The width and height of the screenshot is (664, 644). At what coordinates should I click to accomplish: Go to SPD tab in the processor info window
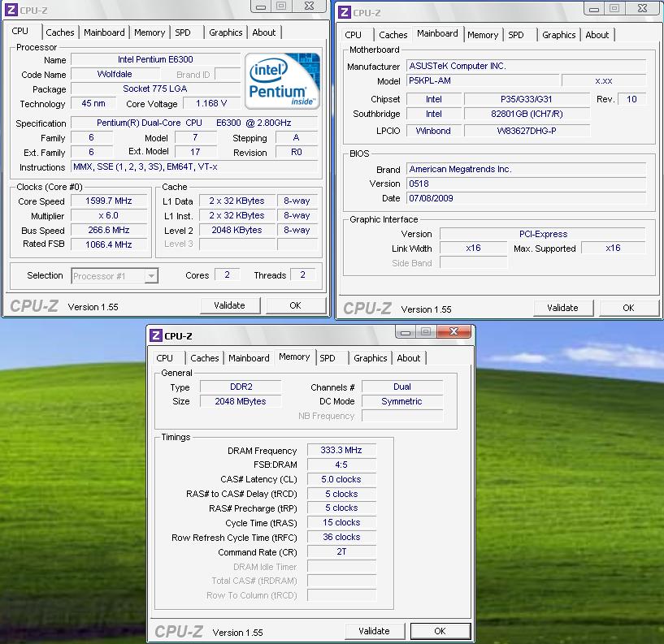coord(183,32)
